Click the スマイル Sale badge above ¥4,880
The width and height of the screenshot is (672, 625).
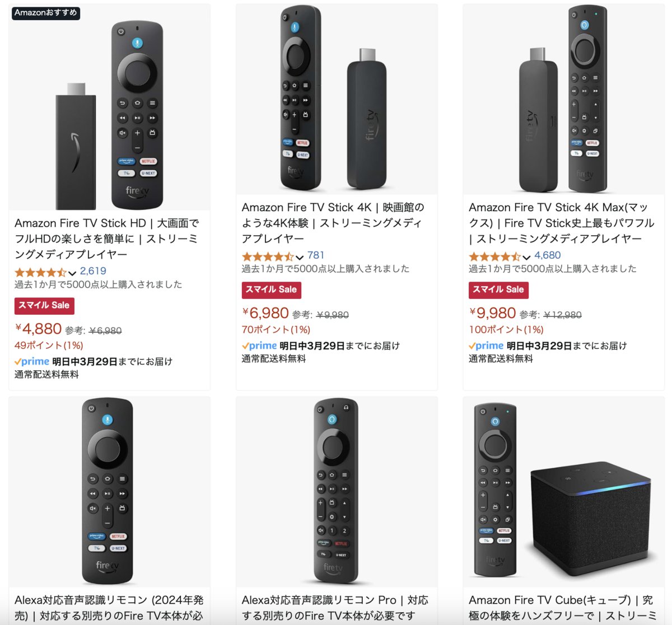point(44,305)
